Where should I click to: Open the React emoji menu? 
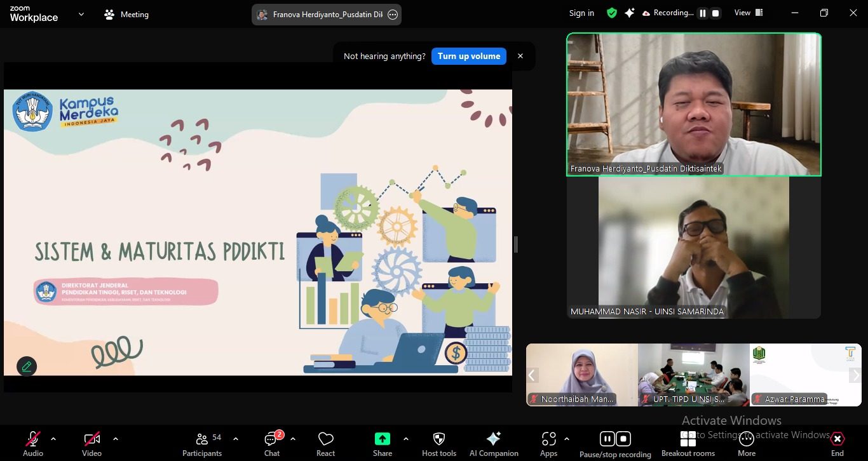(x=326, y=444)
